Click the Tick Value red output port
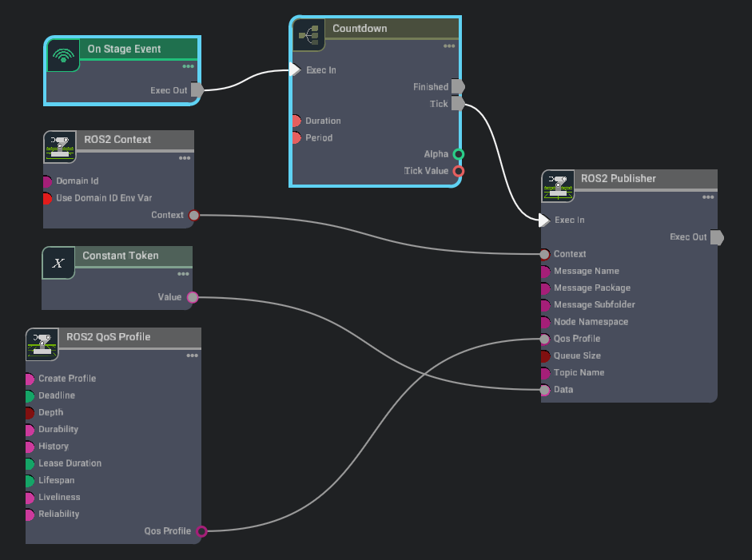The height and width of the screenshot is (560, 752). 458,171
